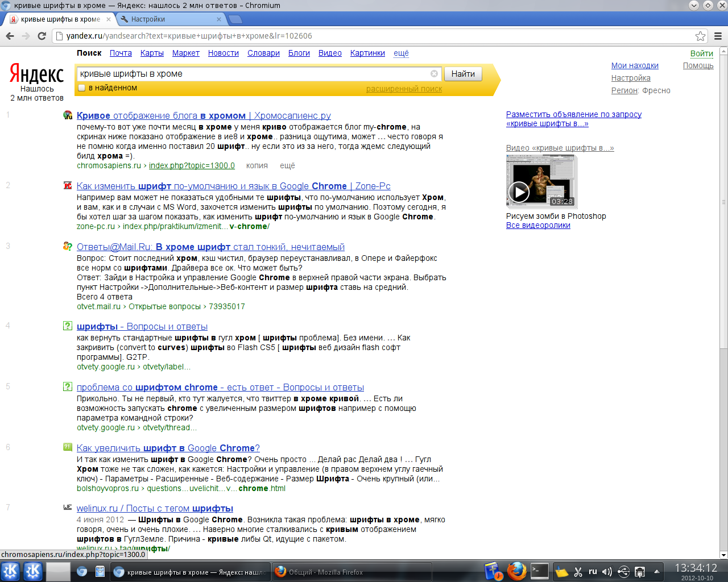This screenshot has width=728, height=582.
Task: Click the favicon beside 'шрифты - Вопросы и ответы'
Action: 68,326
